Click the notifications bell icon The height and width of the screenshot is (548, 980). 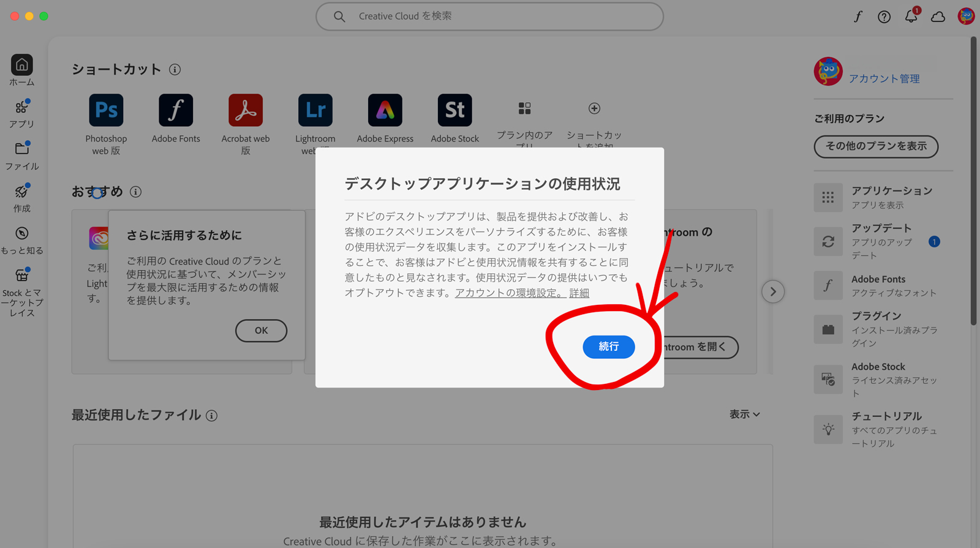pyautogui.click(x=911, y=17)
